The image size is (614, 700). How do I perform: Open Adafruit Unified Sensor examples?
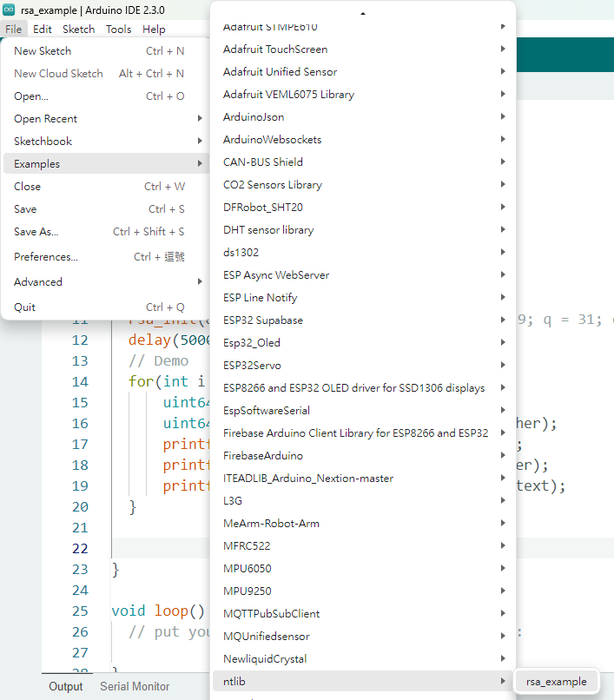[363, 71]
